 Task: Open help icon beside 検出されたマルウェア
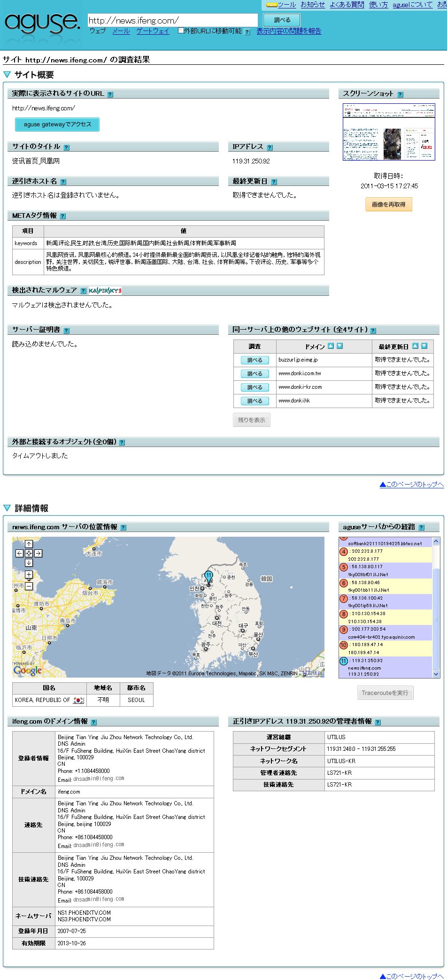coord(84,291)
